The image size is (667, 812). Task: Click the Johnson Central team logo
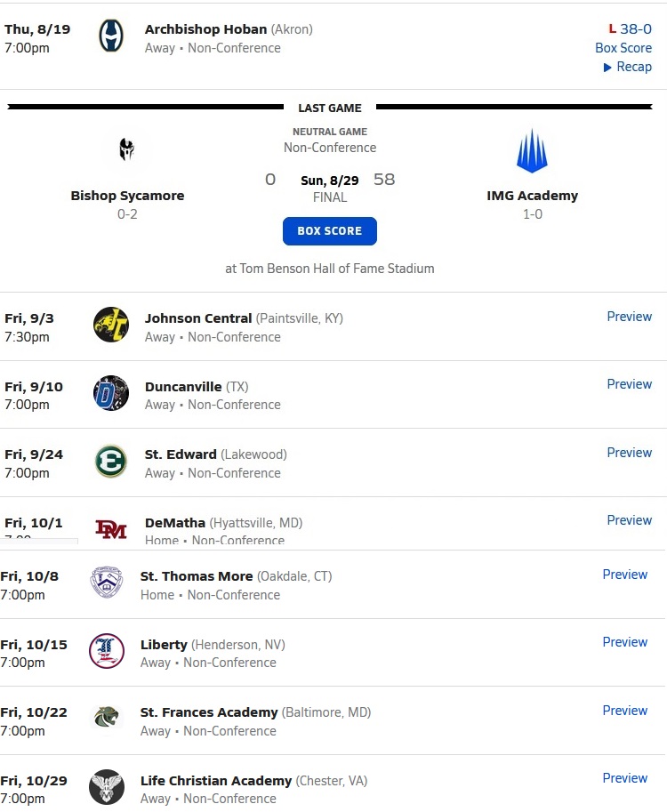(x=111, y=326)
